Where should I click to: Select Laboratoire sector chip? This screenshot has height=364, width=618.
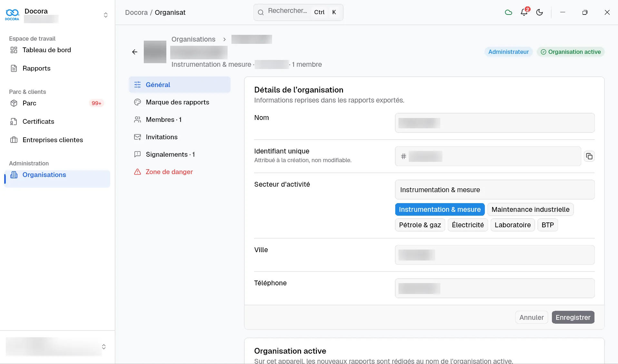(x=513, y=225)
